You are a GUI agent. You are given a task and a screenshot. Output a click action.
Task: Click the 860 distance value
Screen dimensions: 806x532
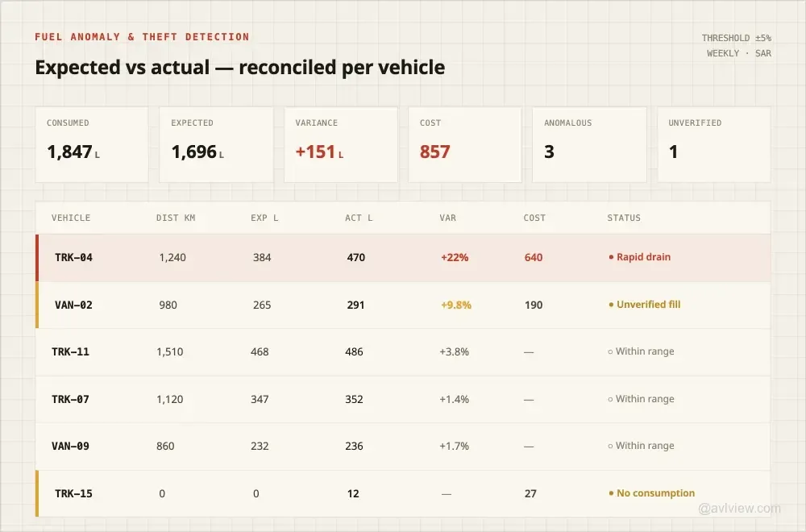[x=165, y=447]
